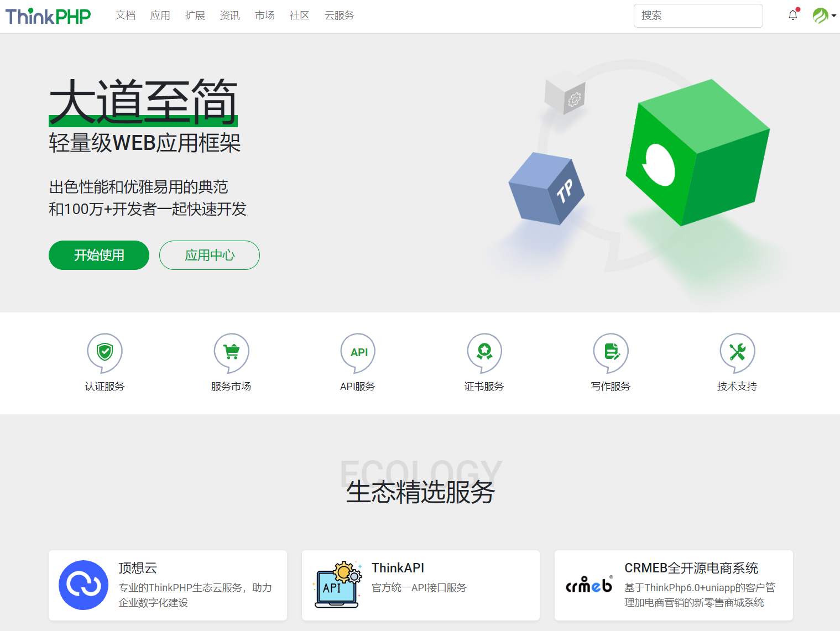Click the blue TP cube illustration
The width and height of the screenshot is (840, 631).
[546, 189]
